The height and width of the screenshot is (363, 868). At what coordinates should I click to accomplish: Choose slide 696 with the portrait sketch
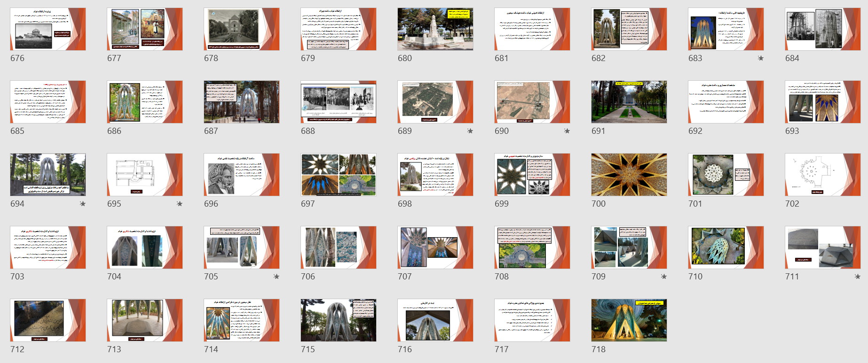pyautogui.click(x=241, y=175)
